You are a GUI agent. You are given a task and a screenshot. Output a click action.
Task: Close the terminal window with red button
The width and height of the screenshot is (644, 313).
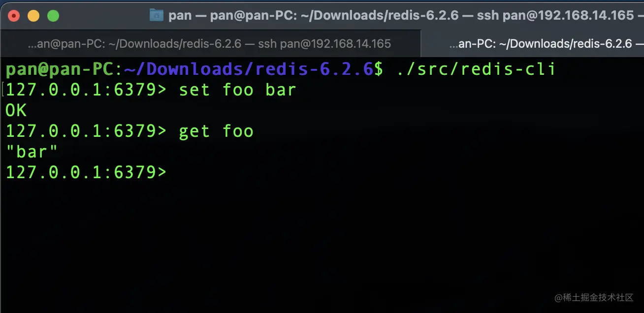[x=14, y=16]
